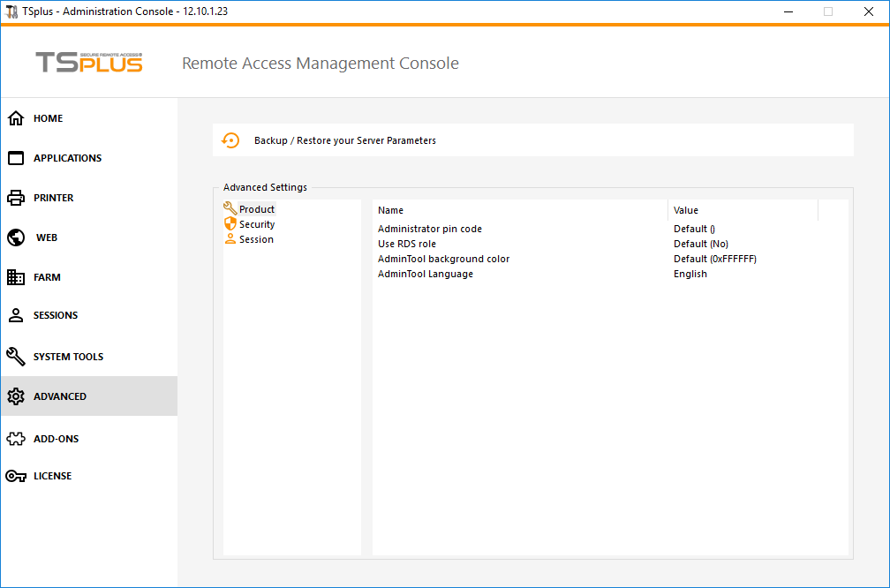This screenshot has width=890, height=588.
Task: Click the Home house icon
Action: point(16,118)
